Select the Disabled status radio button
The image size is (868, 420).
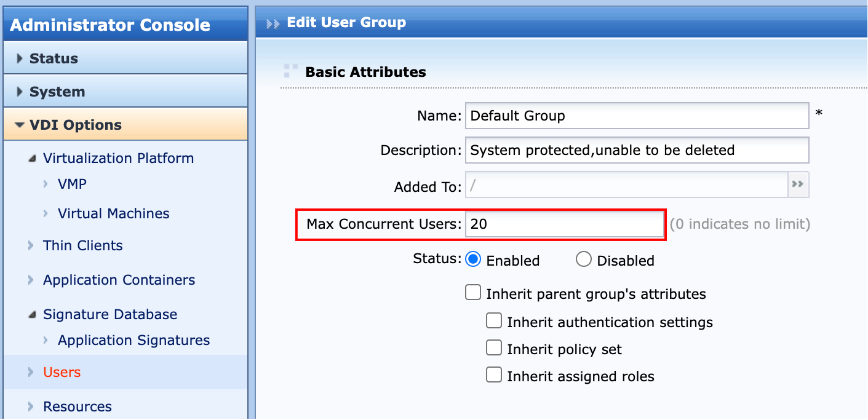point(584,260)
